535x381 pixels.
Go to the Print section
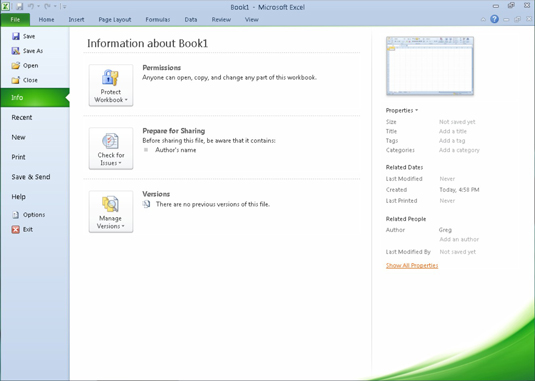(x=18, y=157)
